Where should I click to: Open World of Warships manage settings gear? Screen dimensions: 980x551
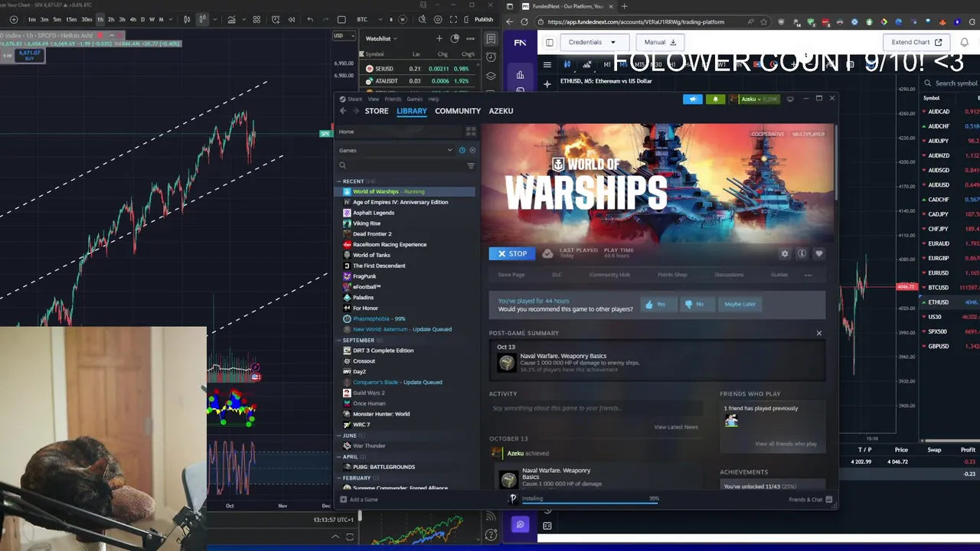pyautogui.click(x=785, y=253)
